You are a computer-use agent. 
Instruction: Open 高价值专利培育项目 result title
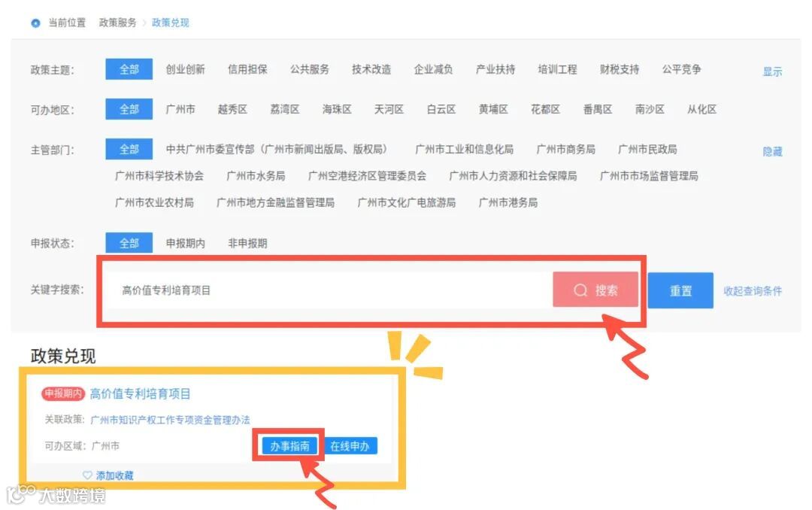[140, 394]
